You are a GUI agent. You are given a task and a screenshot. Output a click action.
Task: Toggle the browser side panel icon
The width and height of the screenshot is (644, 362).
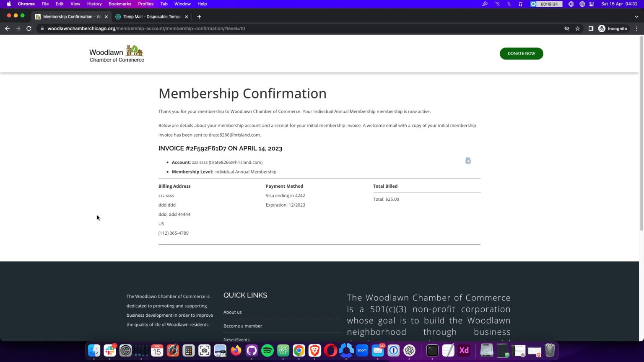590,28
